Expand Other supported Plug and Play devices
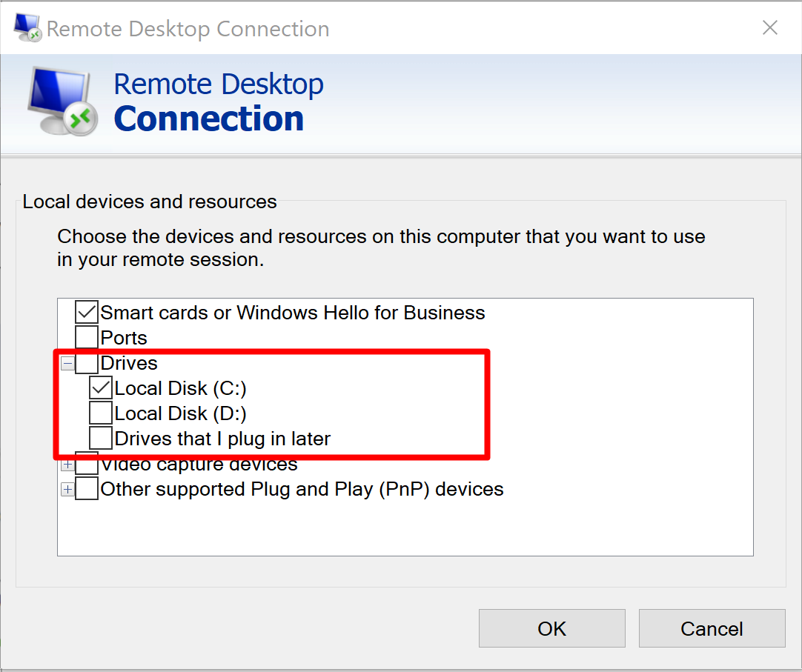The image size is (802, 672). (67, 488)
